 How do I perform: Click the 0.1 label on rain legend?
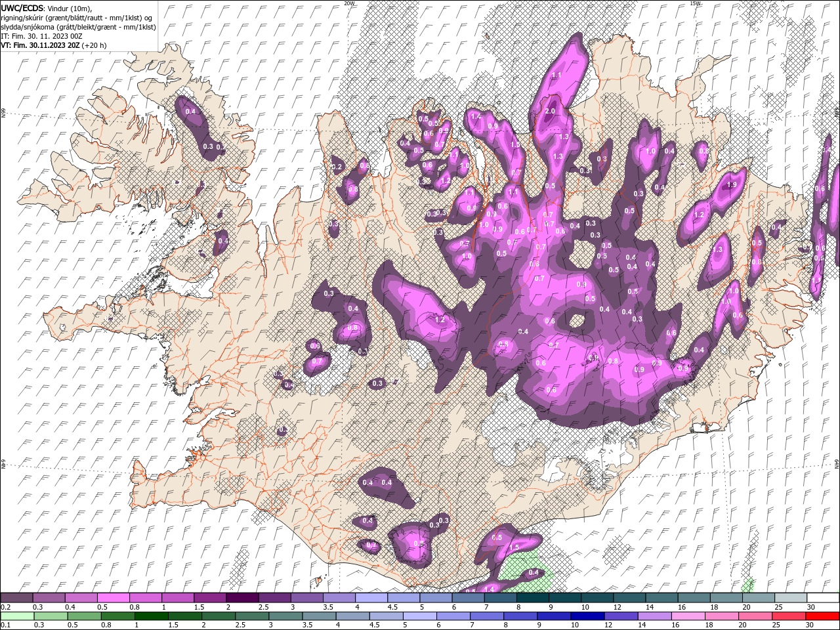[5, 625]
